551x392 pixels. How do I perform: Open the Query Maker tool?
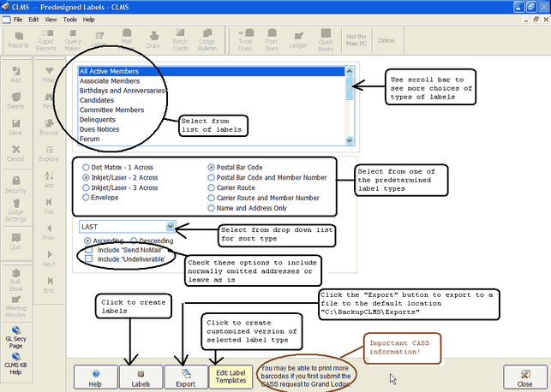click(74, 39)
